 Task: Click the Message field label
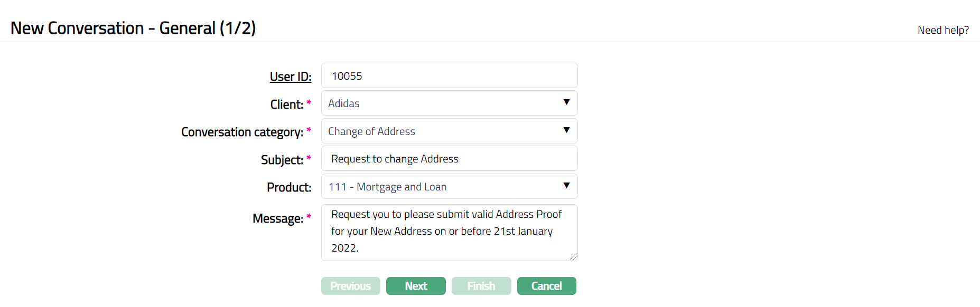coord(277,218)
